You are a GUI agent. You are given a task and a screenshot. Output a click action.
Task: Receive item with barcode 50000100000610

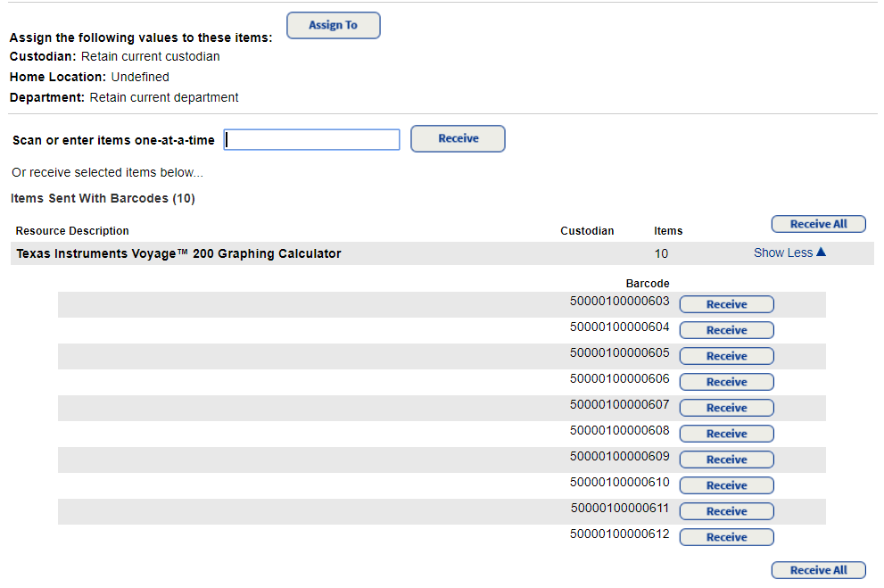point(726,484)
